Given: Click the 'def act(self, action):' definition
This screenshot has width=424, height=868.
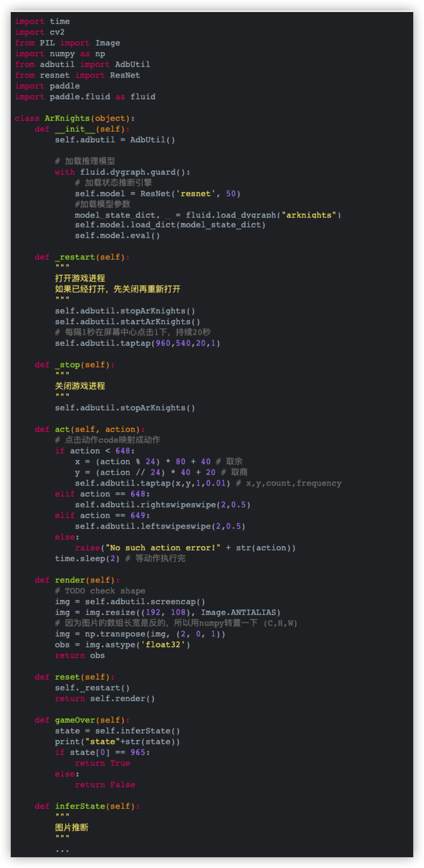Looking at the screenshot, I should point(90,430).
